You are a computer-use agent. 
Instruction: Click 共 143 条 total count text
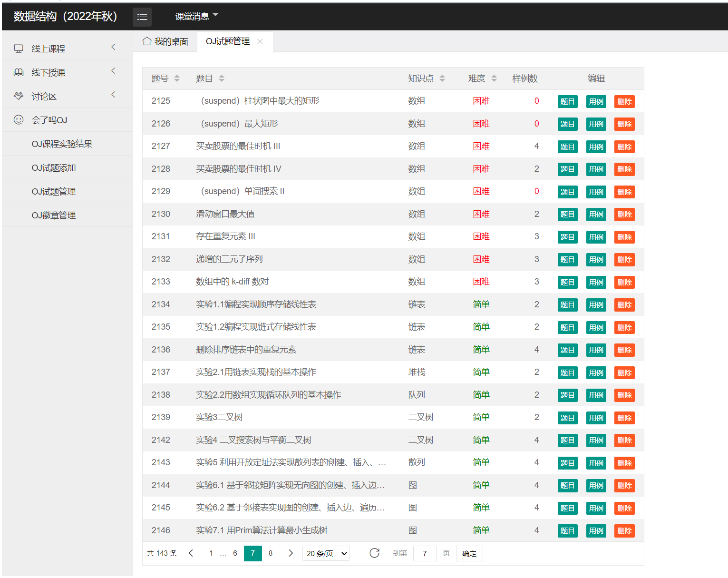point(162,553)
